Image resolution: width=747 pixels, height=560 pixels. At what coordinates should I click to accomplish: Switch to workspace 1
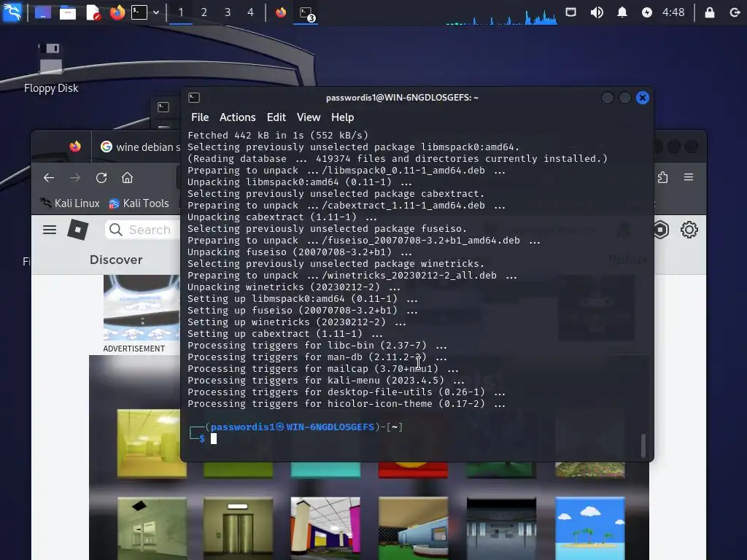(x=181, y=12)
